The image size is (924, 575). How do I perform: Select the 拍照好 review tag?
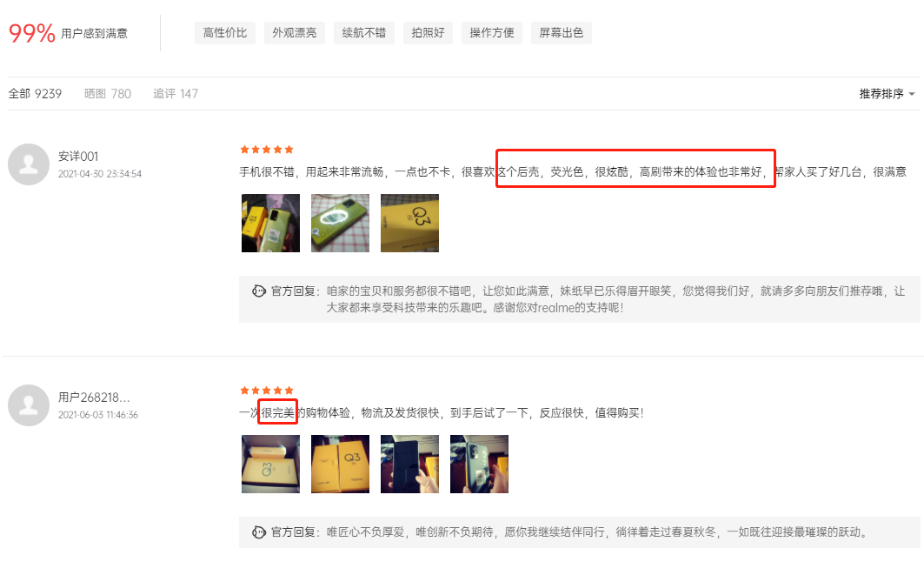pos(429,33)
